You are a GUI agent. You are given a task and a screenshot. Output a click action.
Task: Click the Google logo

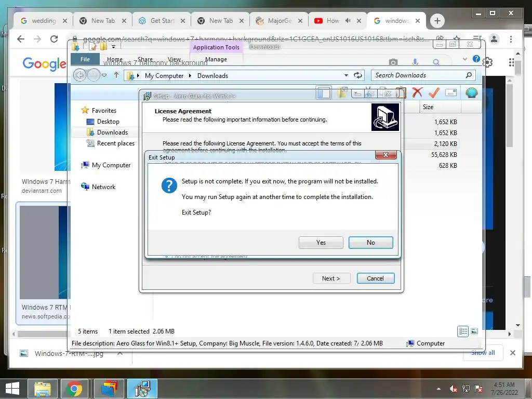click(45, 63)
